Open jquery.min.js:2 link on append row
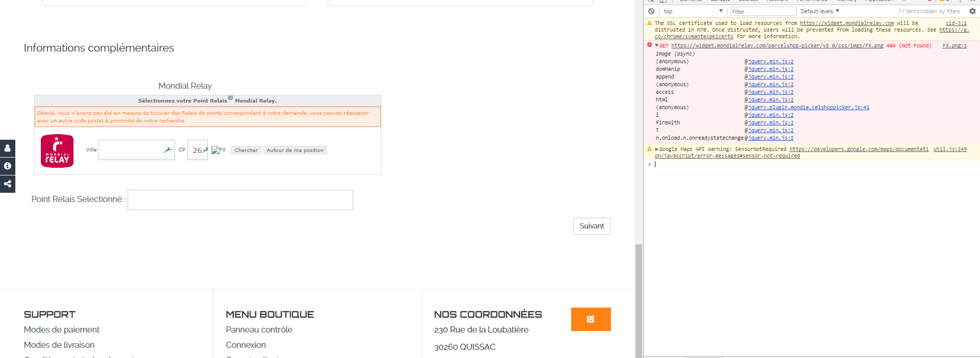Screen dimensions: 980x358 (771, 76)
